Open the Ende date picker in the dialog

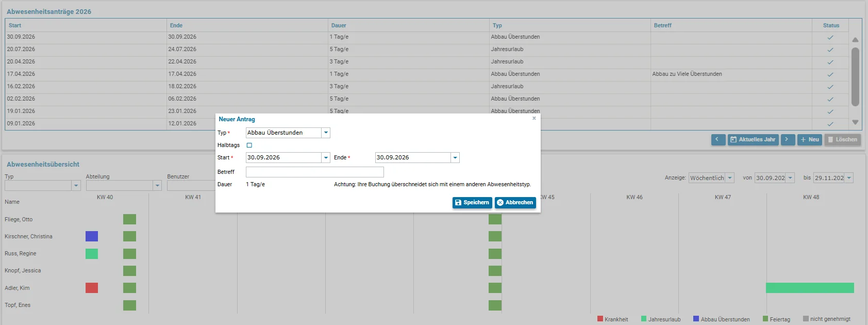tap(455, 158)
